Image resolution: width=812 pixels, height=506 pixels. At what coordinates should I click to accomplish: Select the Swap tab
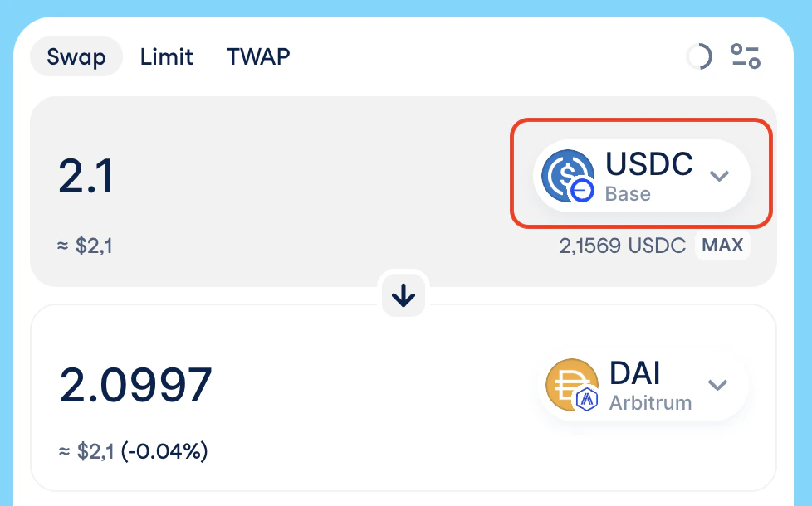[x=76, y=56]
